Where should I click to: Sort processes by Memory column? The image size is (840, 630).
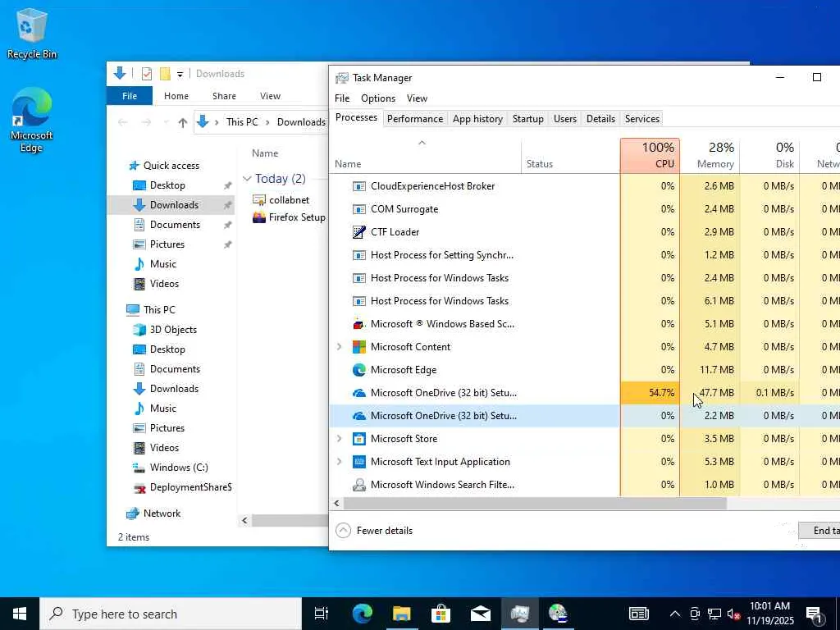pos(710,156)
